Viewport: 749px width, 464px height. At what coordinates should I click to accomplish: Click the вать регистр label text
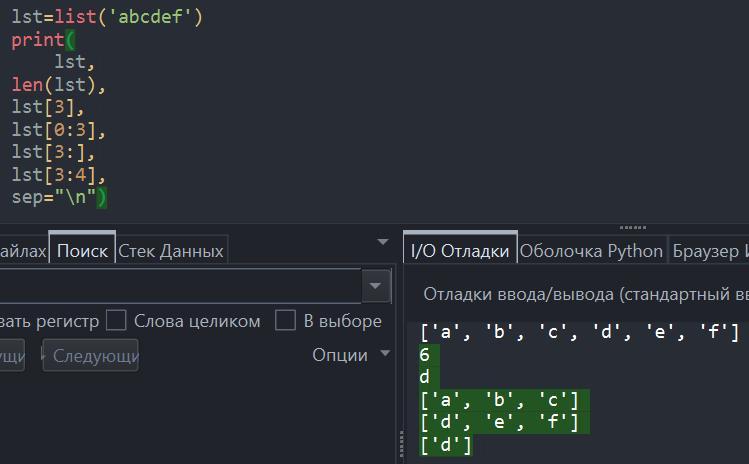pos(50,321)
